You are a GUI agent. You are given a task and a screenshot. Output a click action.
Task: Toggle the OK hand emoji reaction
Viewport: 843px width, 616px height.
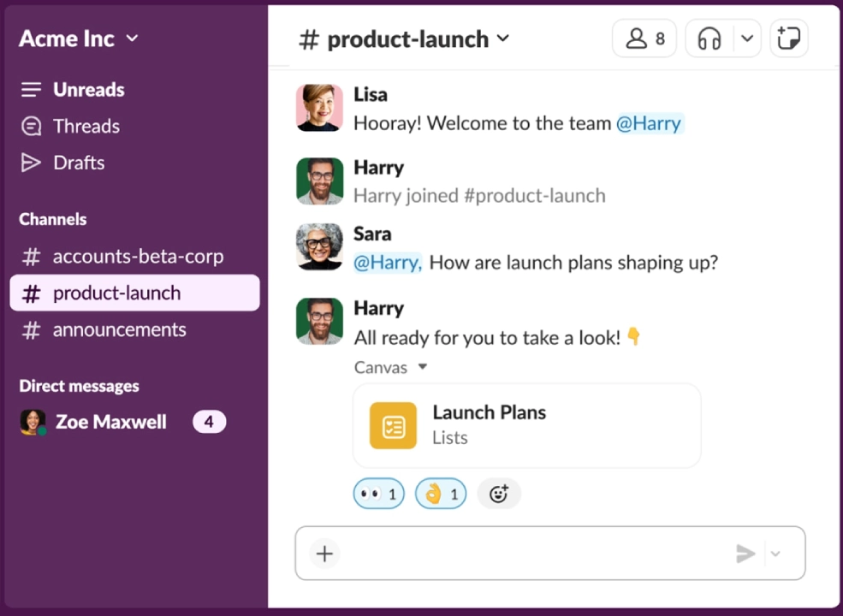coord(441,494)
